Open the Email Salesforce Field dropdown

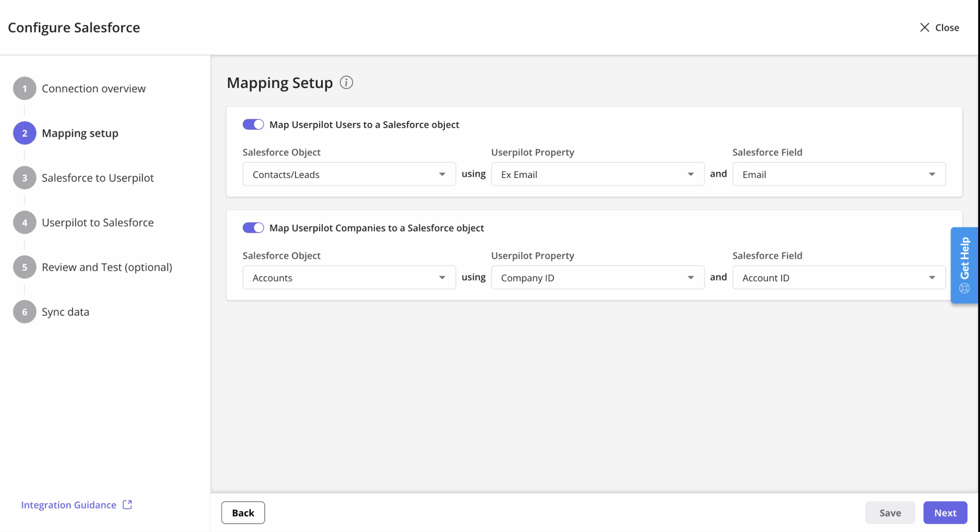pyautogui.click(x=839, y=174)
